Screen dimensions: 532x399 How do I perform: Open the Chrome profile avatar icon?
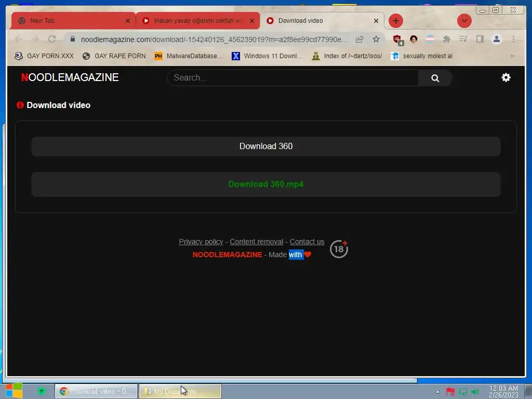pos(496,39)
